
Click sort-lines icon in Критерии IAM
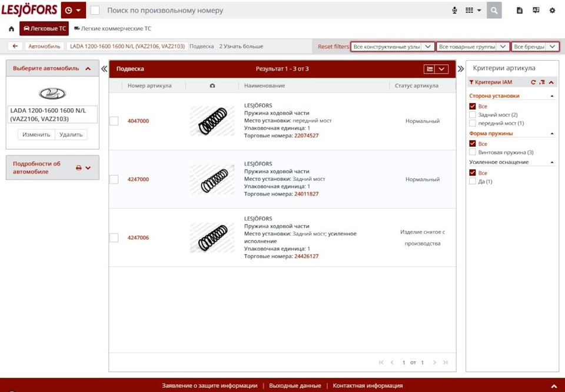pyautogui.click(x=542, y=82)
